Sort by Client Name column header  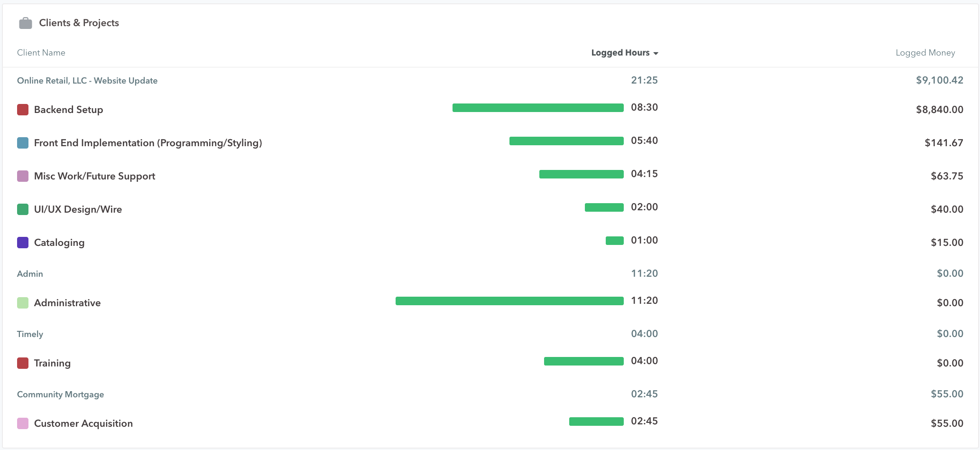tap(41, 53)
